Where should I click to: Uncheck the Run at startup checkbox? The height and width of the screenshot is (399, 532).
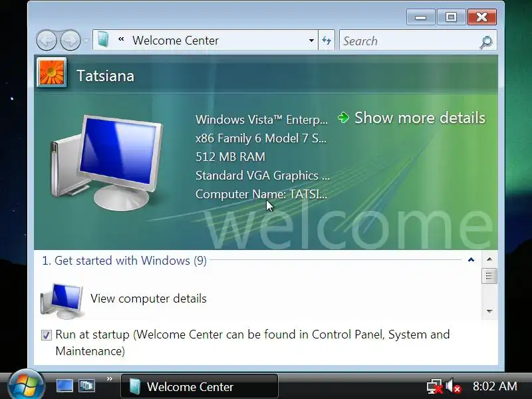(47, 335)
